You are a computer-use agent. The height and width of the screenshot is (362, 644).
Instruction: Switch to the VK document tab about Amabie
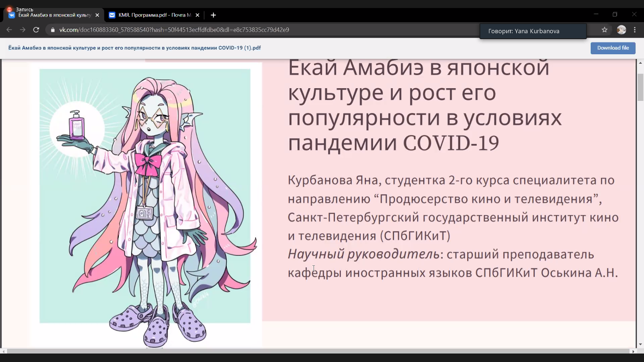(x=55, y=15)
